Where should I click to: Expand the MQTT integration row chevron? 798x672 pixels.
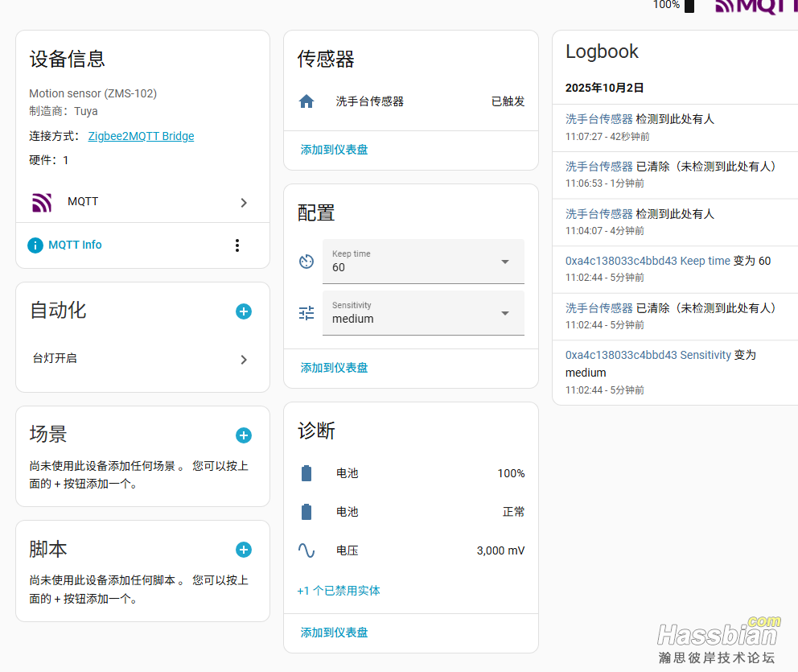coord(244,203)
